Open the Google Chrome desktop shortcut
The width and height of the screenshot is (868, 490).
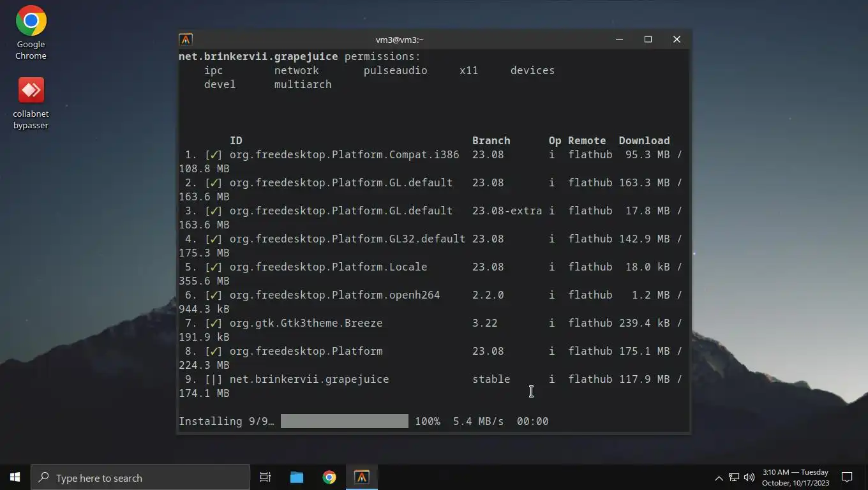pyautogui.click(x=31, y=33)
